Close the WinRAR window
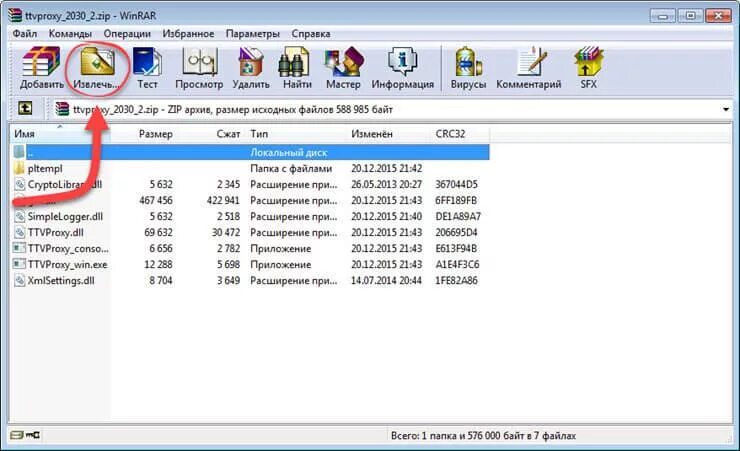Image resolution: width=740 pixels, height=451 pixels. click(718, 16)
